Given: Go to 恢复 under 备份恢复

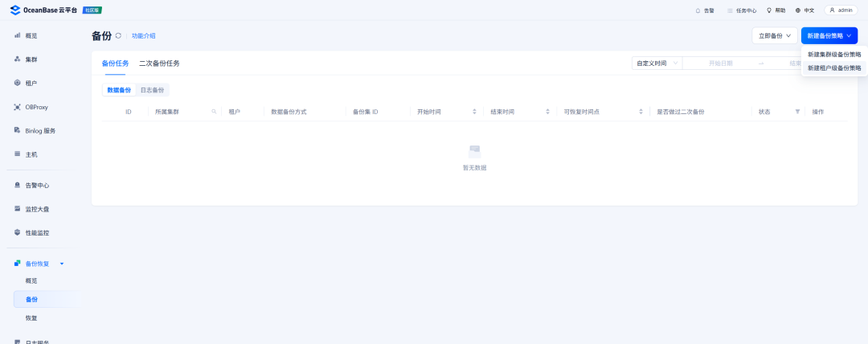Looking at the screenshot, I should pos(31,318).
